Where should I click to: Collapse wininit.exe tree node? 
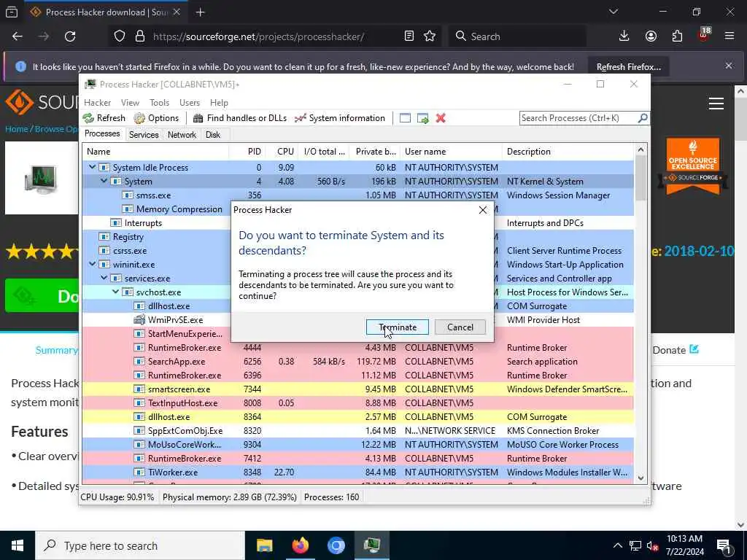pos(93,264)
